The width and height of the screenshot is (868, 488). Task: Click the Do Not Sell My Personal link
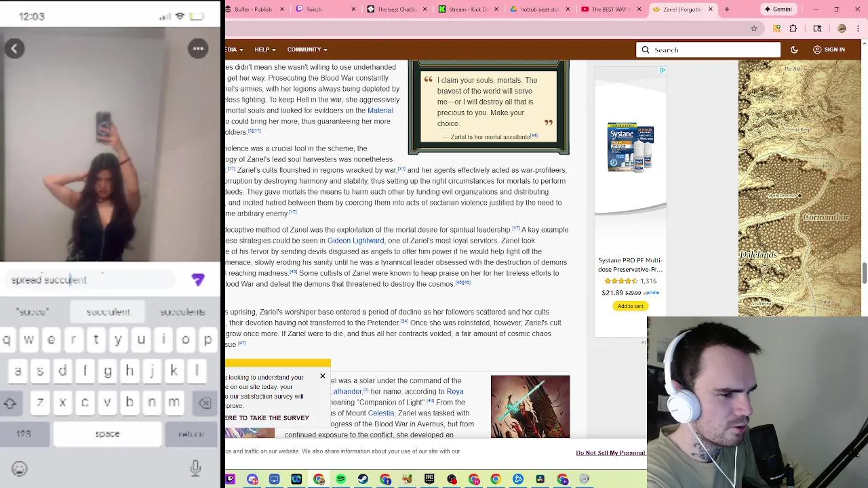610,453
